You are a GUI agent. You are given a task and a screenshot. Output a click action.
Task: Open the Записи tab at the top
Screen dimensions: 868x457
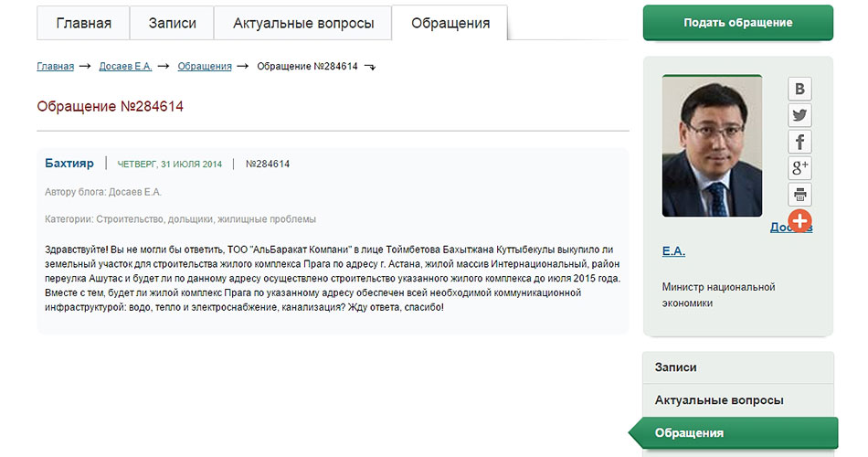(x=172, y=23)
